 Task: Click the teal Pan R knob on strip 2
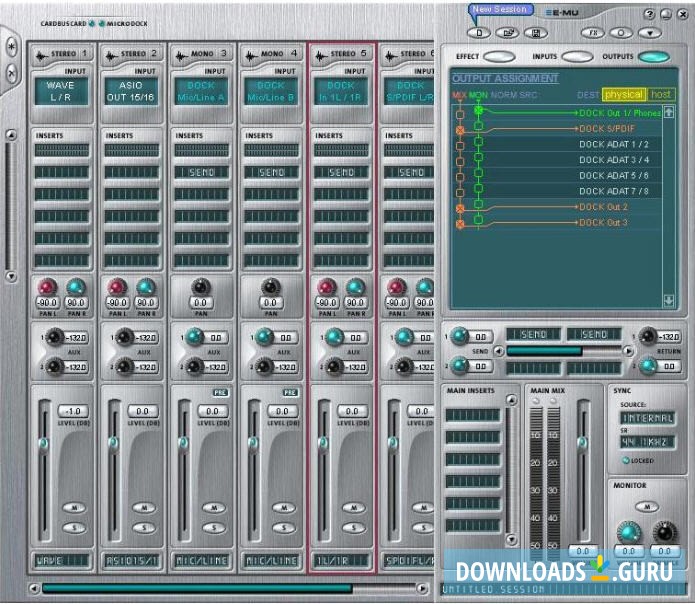coord(145,287)
